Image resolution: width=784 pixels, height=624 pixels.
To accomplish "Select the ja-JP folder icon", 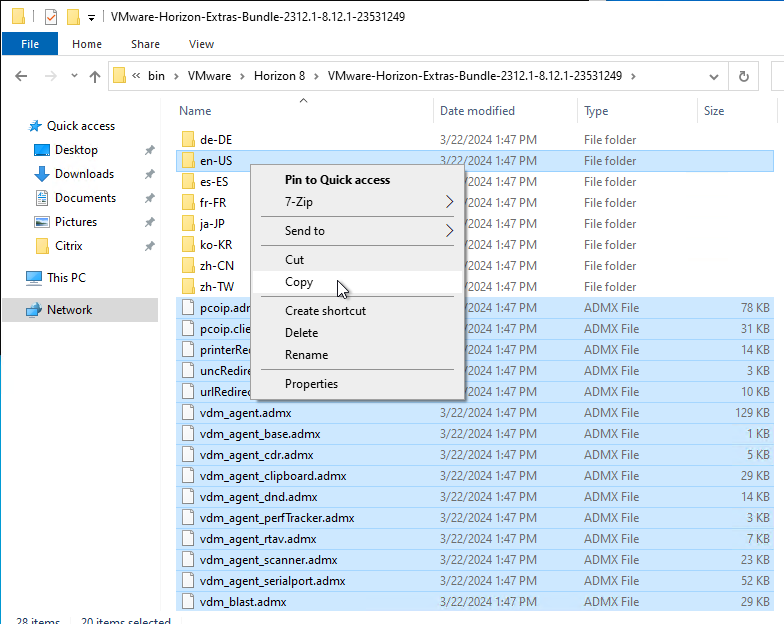I will (188, 224).
